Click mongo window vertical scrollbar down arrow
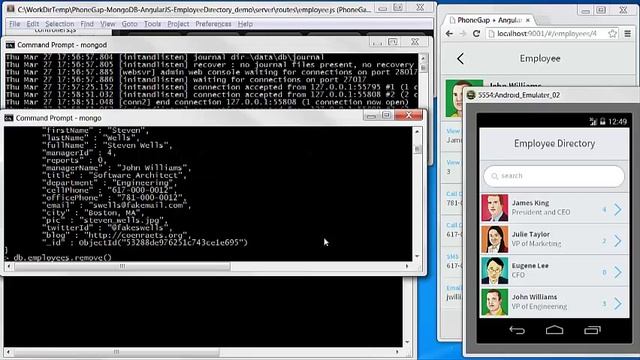 coord(417,256)
